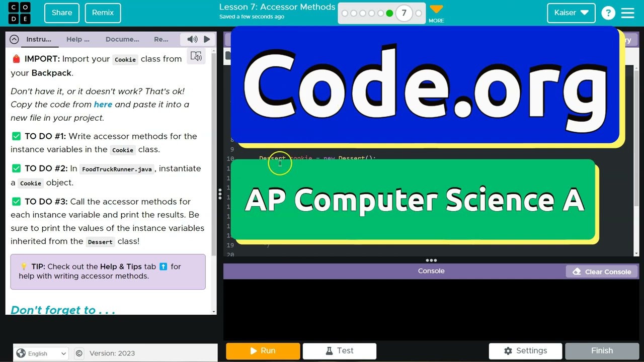Screen dimensions: 644x362
Task: Go to the fourth level bubble
Action: pos(372,14)
